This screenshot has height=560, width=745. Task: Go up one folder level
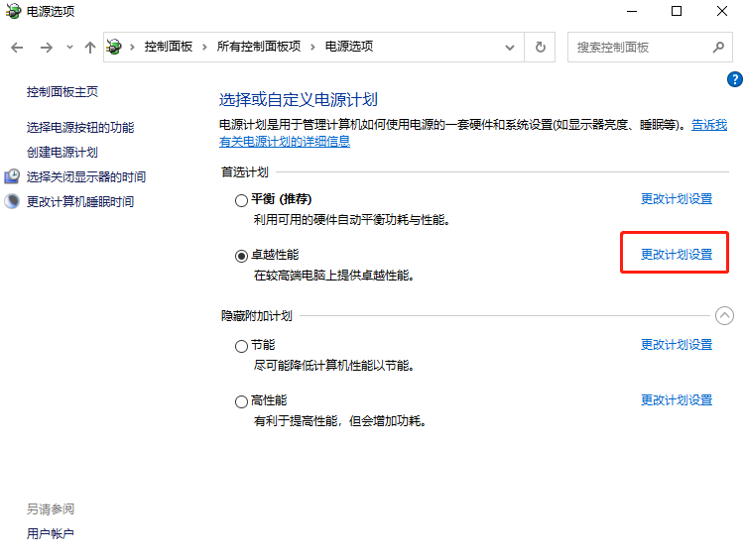pos(90,48)
